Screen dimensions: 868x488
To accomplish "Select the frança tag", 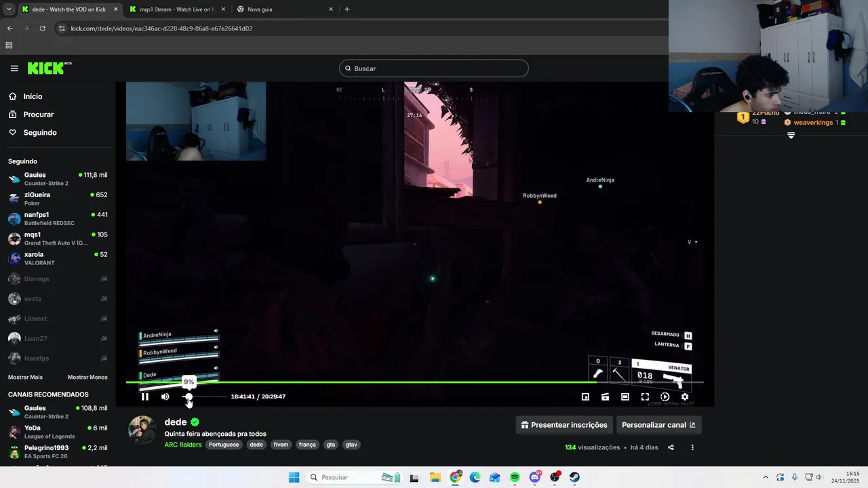I will [307, 445].
